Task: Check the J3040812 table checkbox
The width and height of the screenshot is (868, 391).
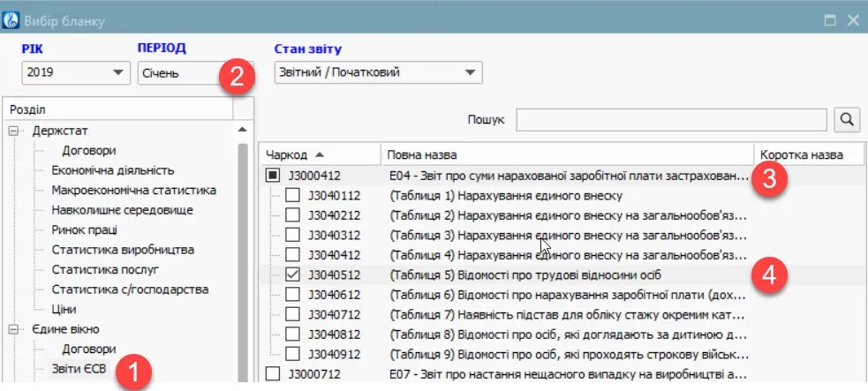Action: [292, 334]
